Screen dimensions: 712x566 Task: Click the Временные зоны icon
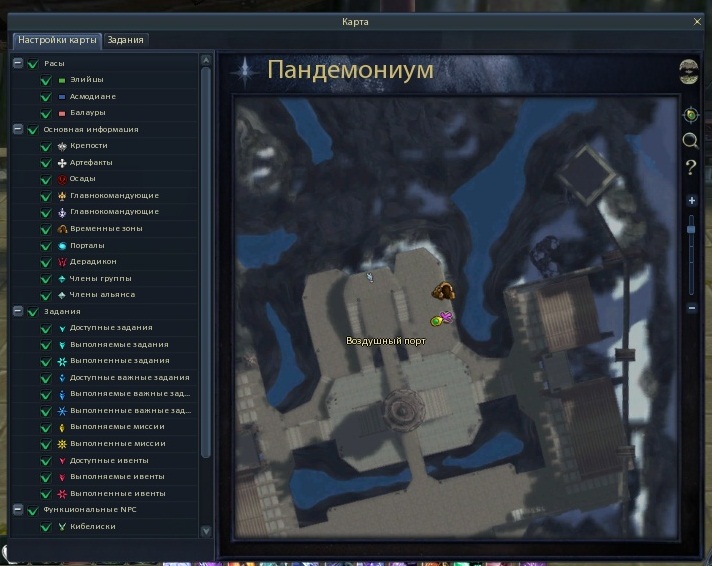[62, 229]
